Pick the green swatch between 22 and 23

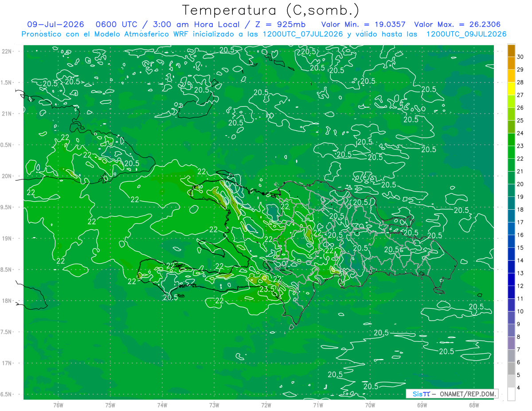tap(511, 153)
